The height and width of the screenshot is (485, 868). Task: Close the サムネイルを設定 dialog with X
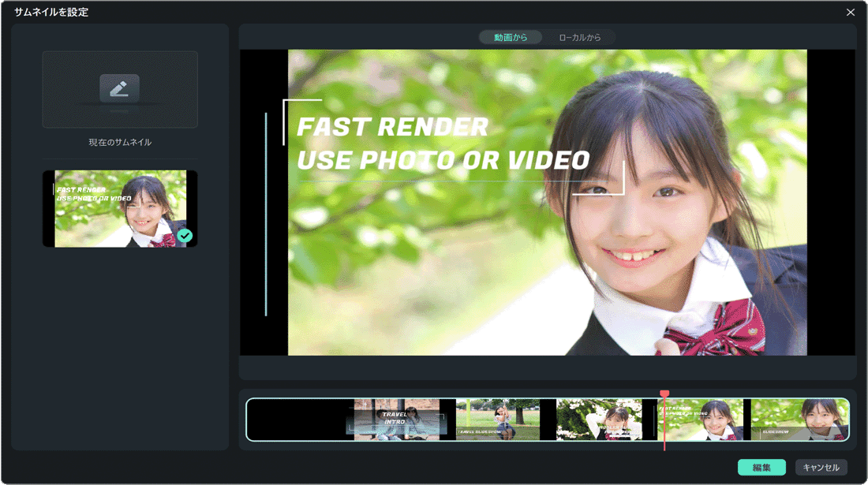850,13
